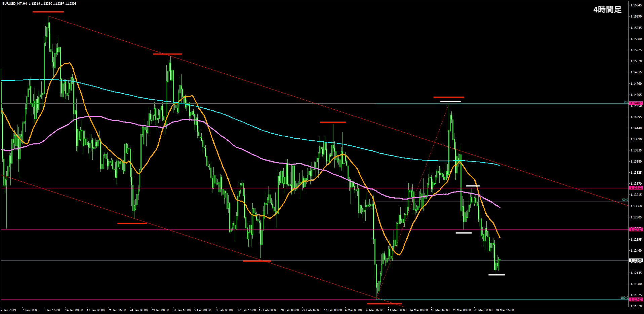
Task: Click the 12 Feb 16:00 time label
Action: click(x=246, y=310)
